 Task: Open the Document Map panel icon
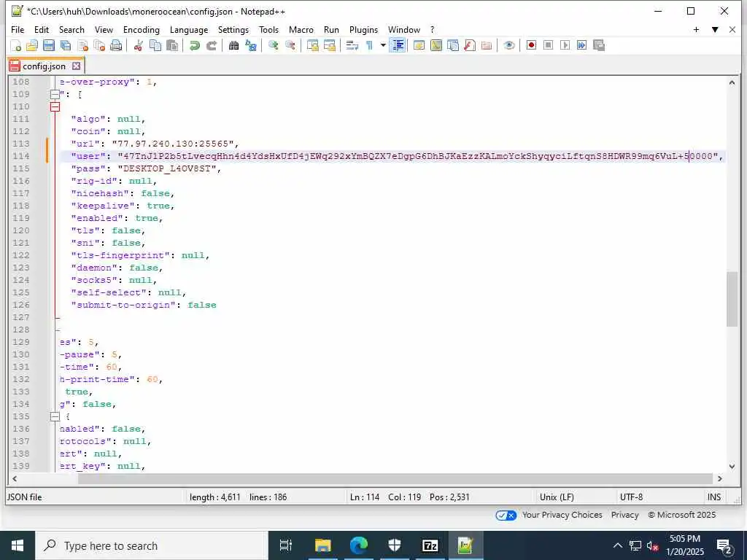pos(436,45)
